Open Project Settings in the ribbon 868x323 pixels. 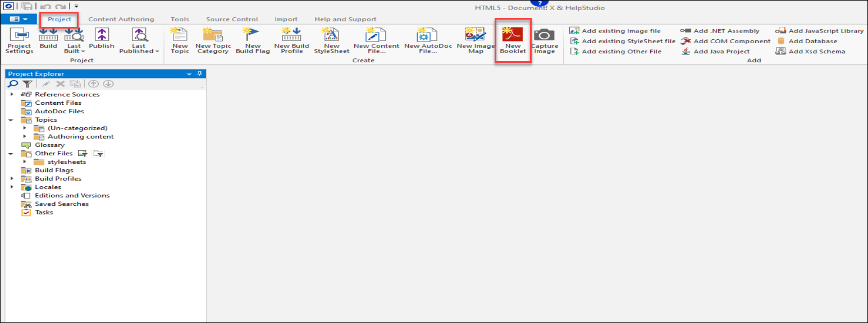(19, 41)
